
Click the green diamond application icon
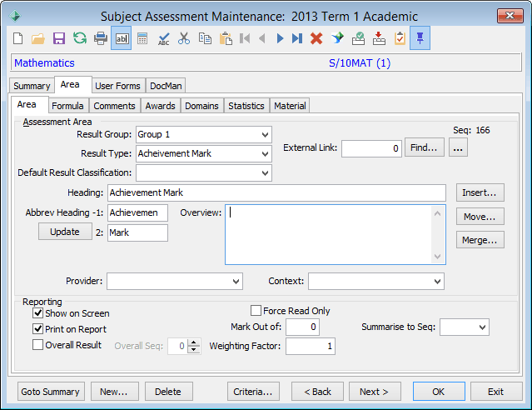15,16
